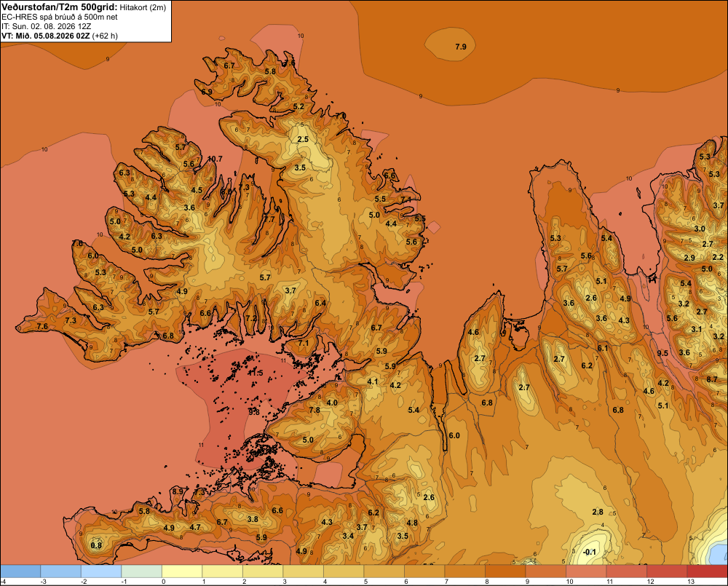Click the legend color between -1 and 0

point(142,571)
